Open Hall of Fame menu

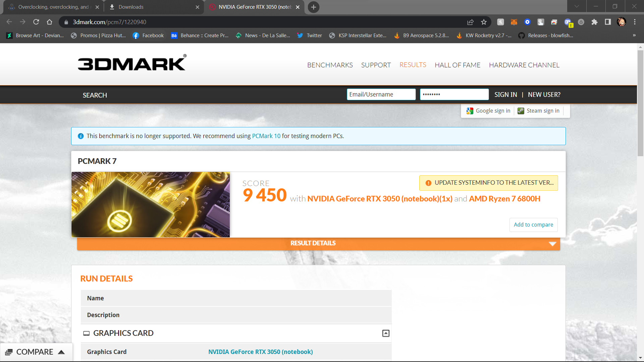tap(458, 65)
